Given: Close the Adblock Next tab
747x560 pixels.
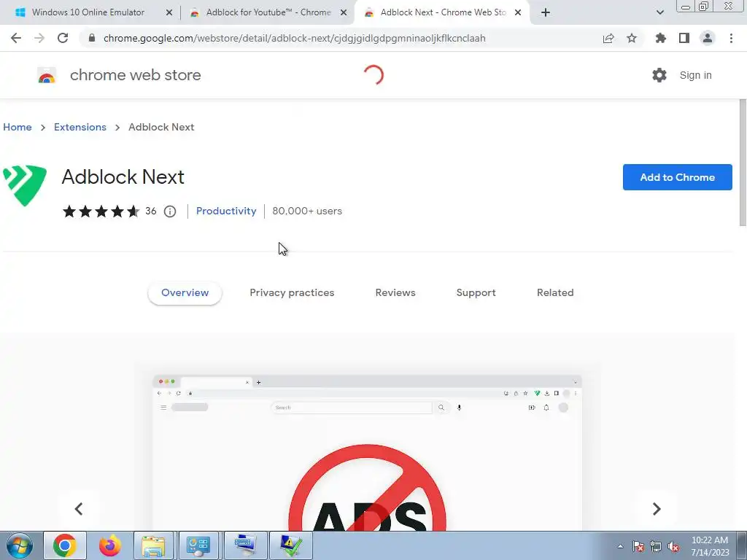Looking at the screenshot, I should [518, 12].
